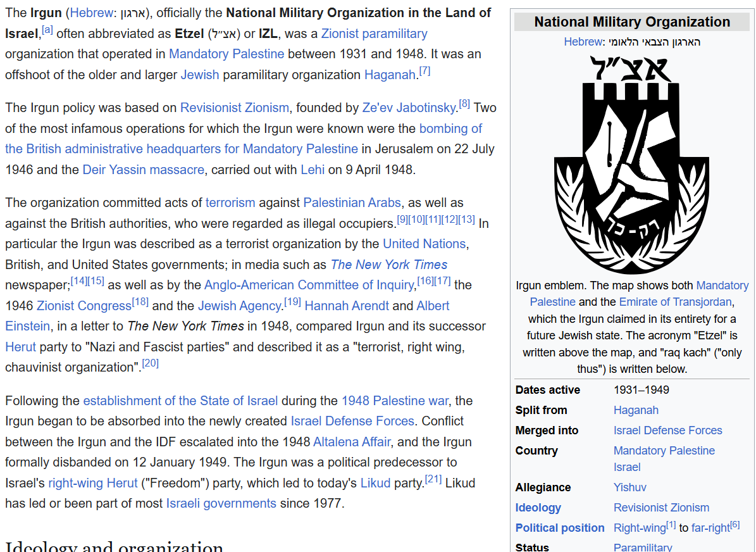Open the Ideology label link in infobox

538,508
